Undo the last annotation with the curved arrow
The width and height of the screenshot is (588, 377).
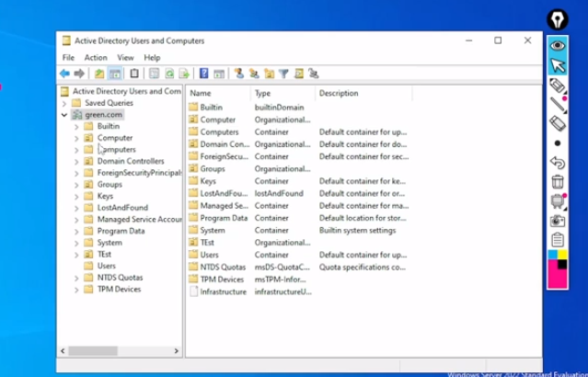point(558,163)
